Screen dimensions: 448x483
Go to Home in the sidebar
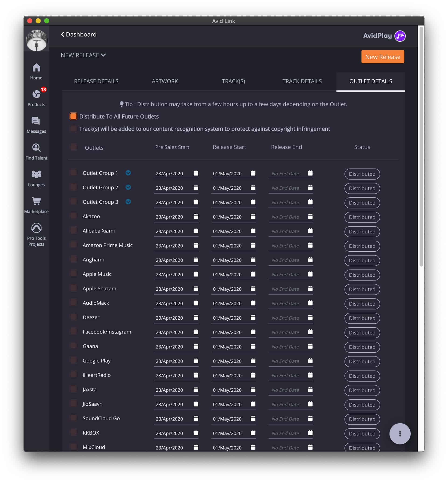pyautogui.click(x=36, y=71)
